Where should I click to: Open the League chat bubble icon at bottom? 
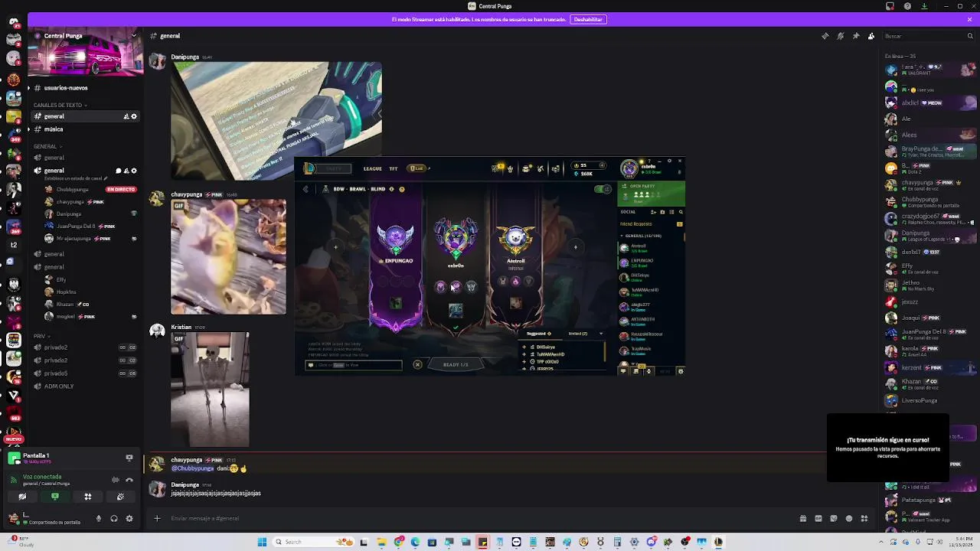623,371
